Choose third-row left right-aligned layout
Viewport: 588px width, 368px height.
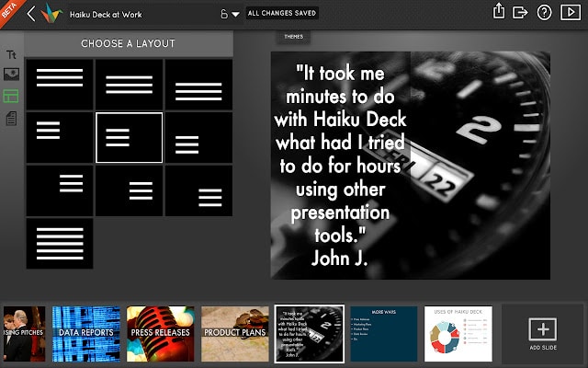(60, 190)
